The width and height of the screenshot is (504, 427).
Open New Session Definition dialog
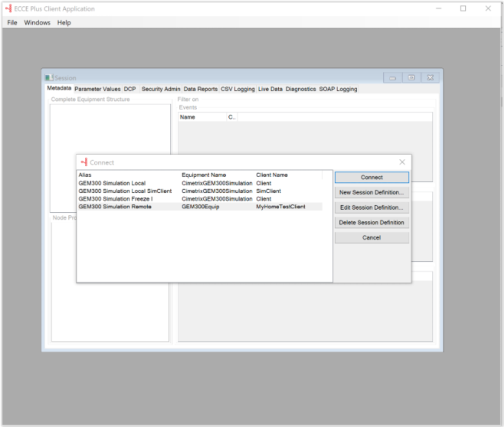click(x=372, y=192)
